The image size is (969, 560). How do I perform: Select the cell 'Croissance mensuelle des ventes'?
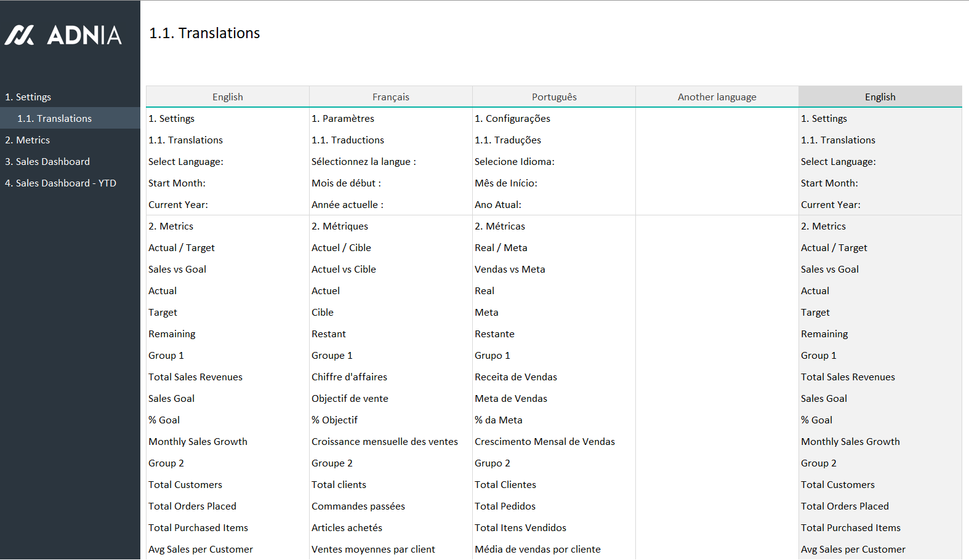(384, 442)
